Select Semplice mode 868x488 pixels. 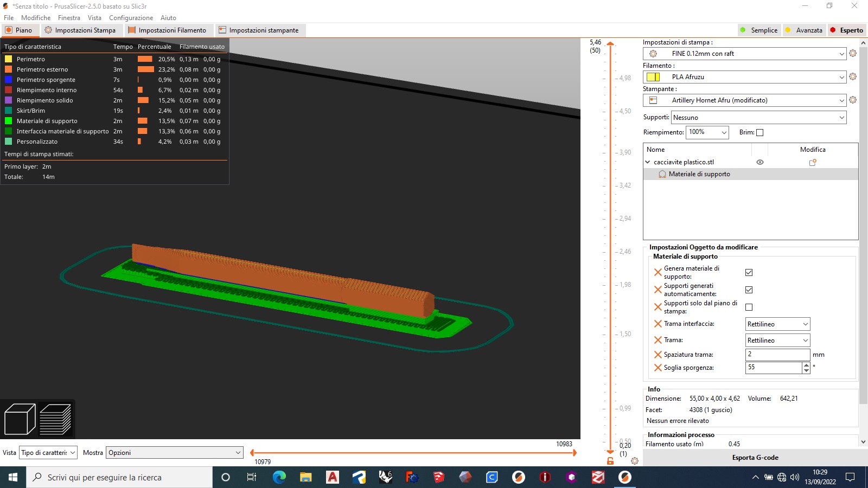(759, 30)
